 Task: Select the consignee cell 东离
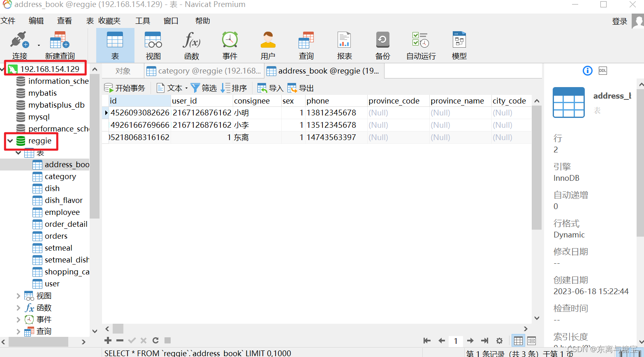point(257,137)
